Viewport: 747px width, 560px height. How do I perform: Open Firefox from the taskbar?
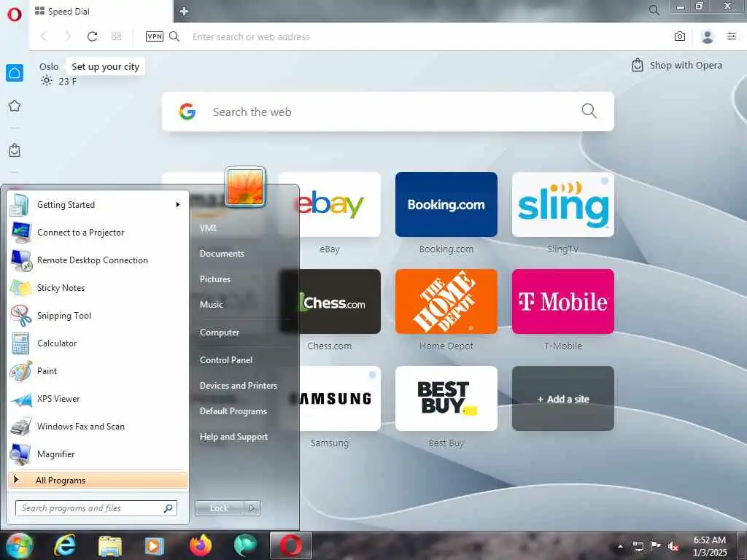[201, 545]
